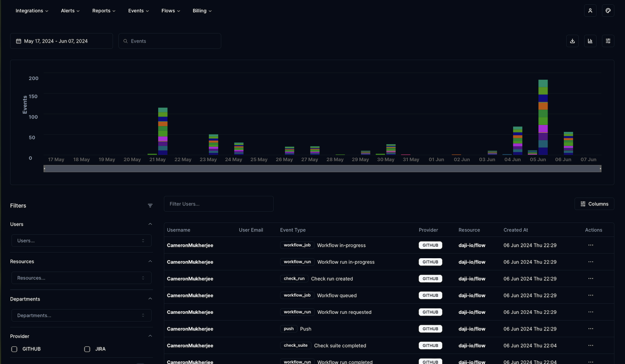This screenshot has height=364, width=625.
Task: Click daji-io/flow in Workflow queued row
Action: 472,295
